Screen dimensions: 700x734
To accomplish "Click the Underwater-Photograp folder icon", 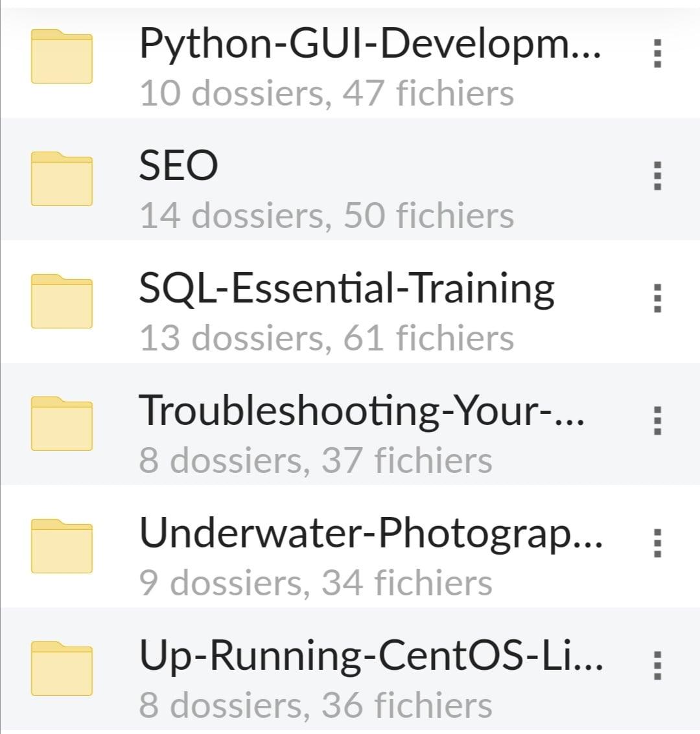I will click(x=62, y=546).
